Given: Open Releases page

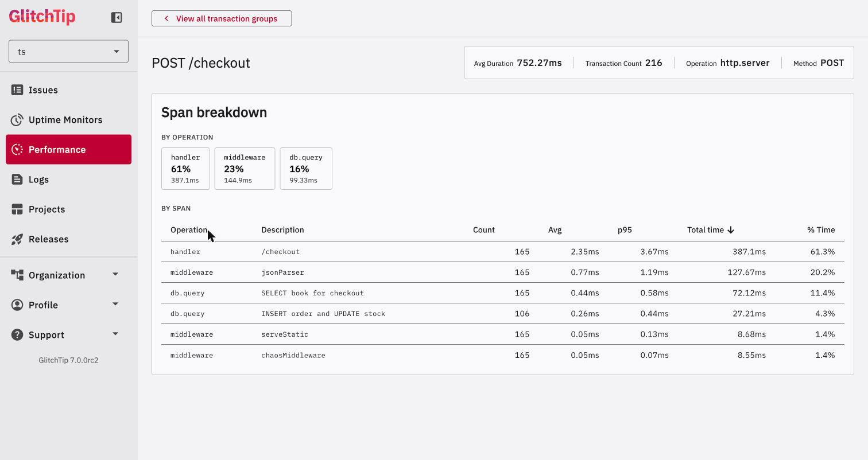Looking at the screenshot, I should 68,239.
